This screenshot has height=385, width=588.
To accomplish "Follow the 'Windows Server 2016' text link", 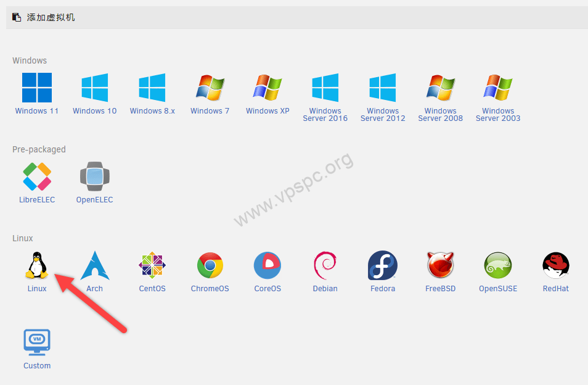I will coord(325,114).
